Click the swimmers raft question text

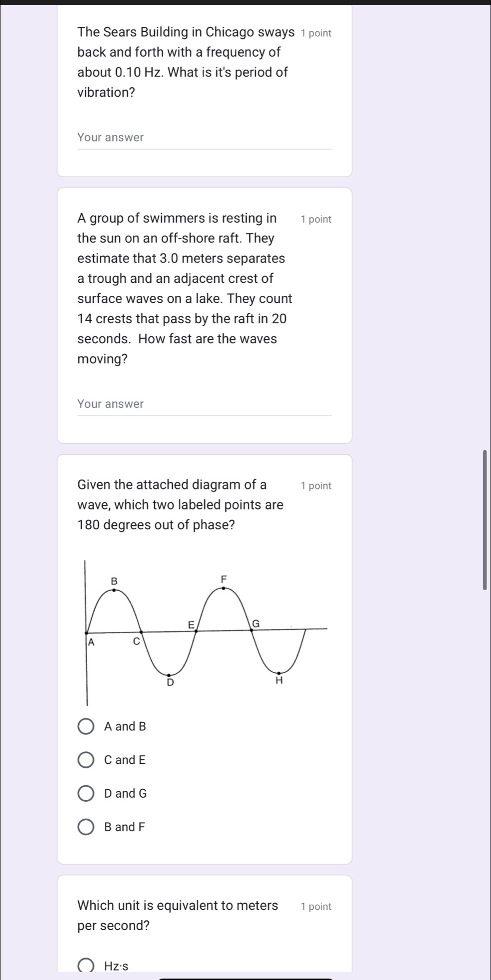point(185,289)
